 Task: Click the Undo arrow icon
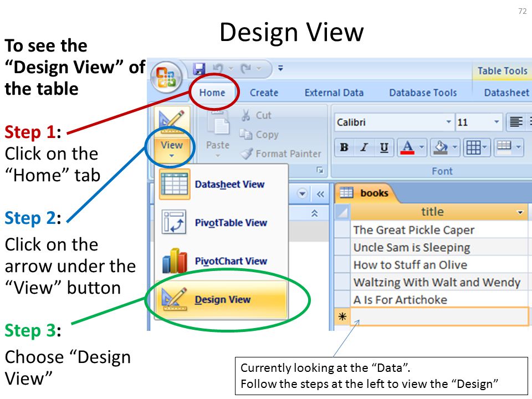[x=217, y=69]
